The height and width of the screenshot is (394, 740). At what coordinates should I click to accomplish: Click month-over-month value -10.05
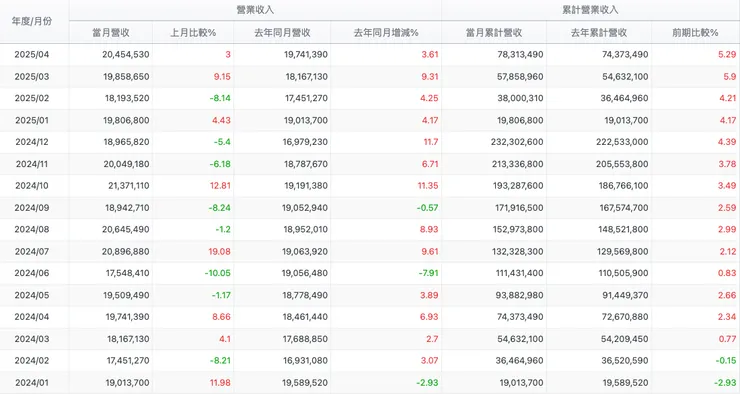[x=218, y=273]
